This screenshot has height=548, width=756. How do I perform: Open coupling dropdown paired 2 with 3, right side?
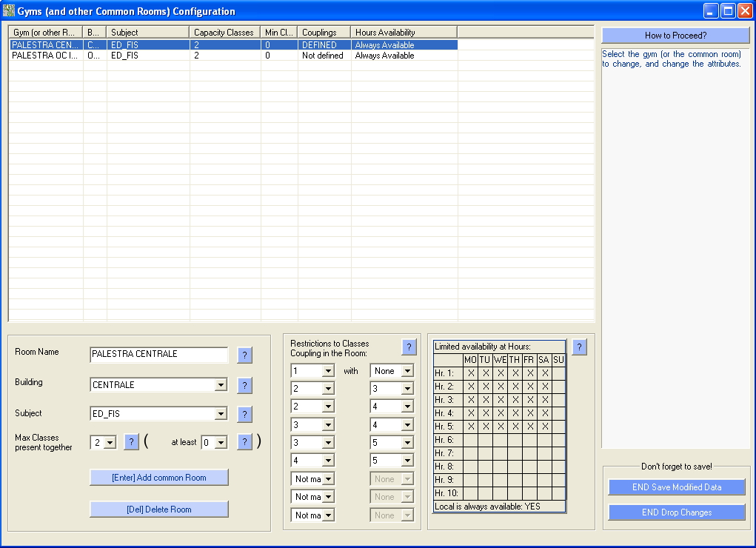click(x=407, y=389)
